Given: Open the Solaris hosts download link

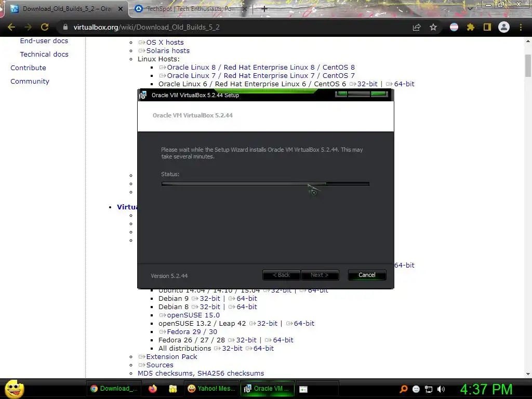Looking at the screenshot, I should [168, 50].
